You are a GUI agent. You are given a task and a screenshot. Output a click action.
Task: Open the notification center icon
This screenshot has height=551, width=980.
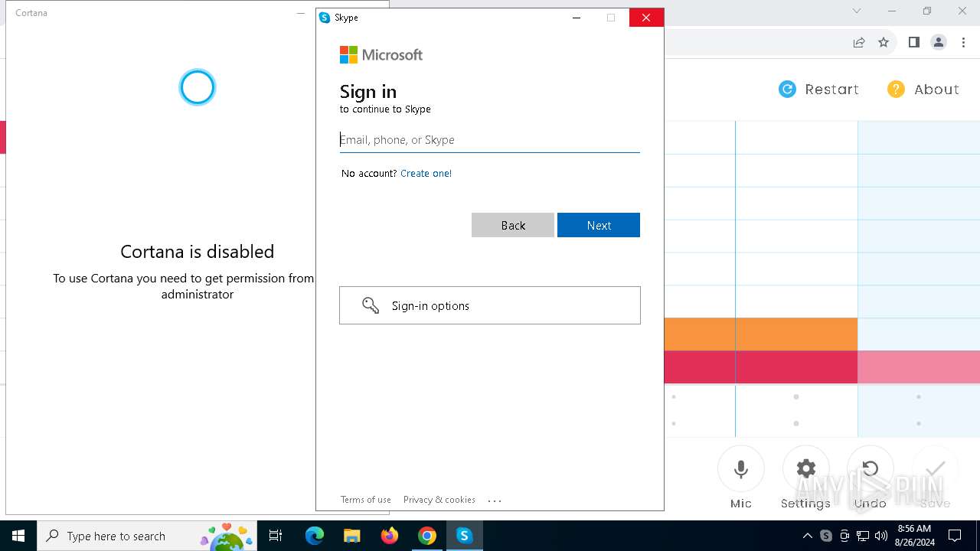click(x=955, y=536)
